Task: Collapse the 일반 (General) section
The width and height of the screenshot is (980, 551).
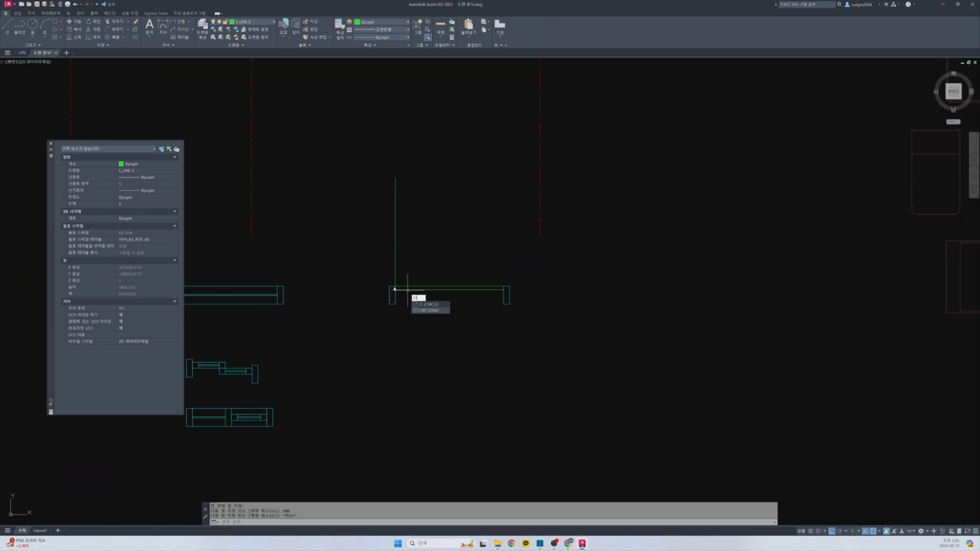Action: [x=175, y=157]
